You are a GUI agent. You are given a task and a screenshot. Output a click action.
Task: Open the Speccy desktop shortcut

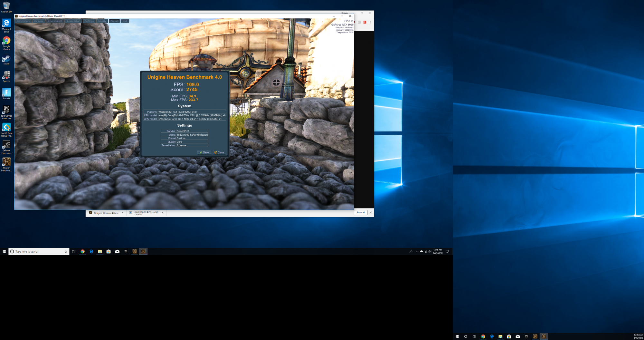[x=6, y=77]
